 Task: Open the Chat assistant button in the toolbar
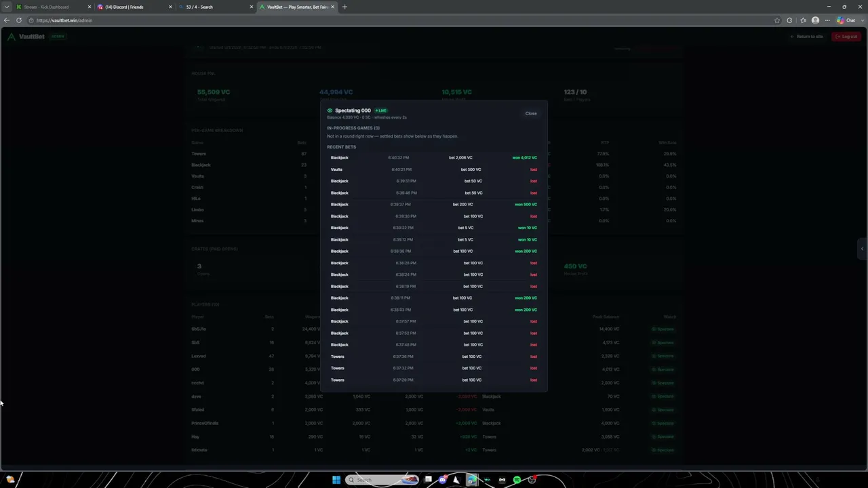pos(846,20)
